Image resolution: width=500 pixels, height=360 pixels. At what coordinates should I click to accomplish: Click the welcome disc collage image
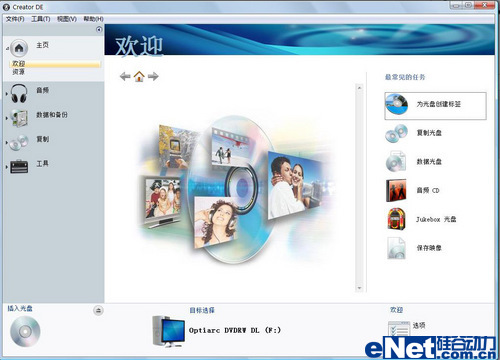pyautogui.click(x=236, y=189)
